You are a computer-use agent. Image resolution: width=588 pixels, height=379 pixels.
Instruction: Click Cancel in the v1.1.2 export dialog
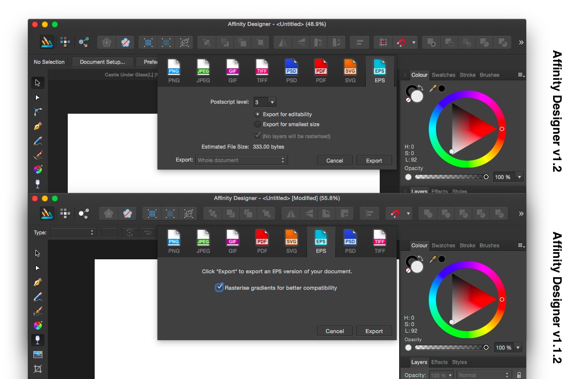[334, 331]
